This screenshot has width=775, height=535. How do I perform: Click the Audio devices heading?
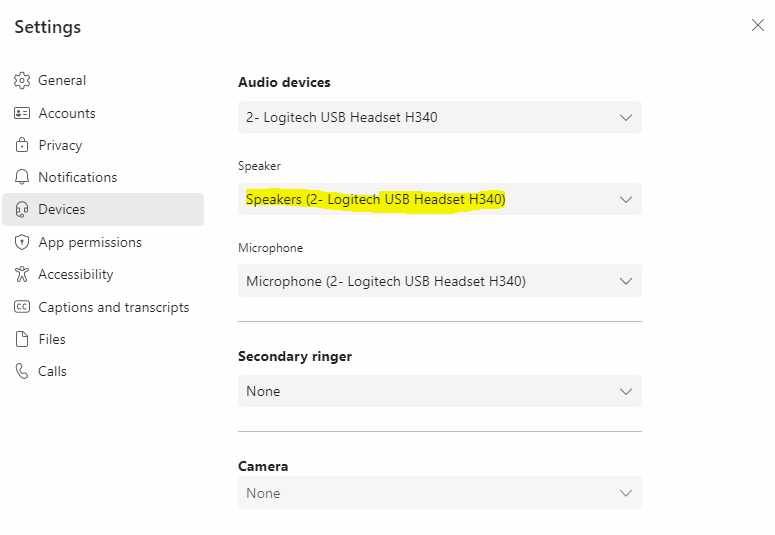284,82
